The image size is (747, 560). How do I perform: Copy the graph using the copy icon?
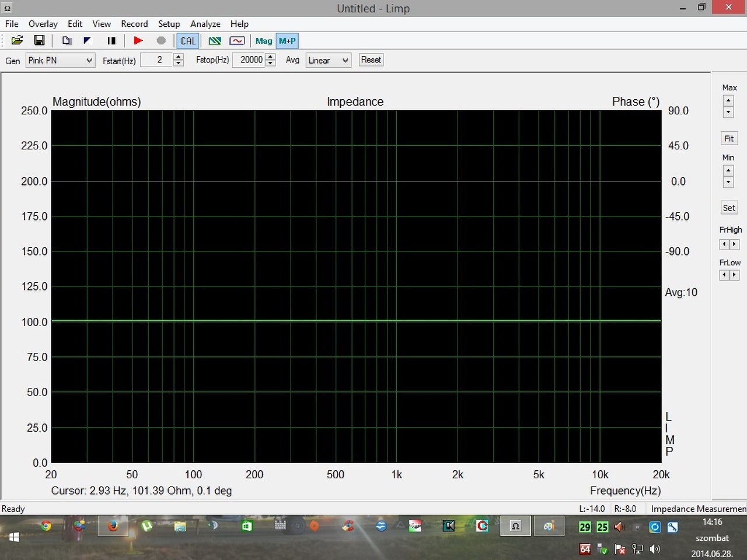[x=67, y=40]
